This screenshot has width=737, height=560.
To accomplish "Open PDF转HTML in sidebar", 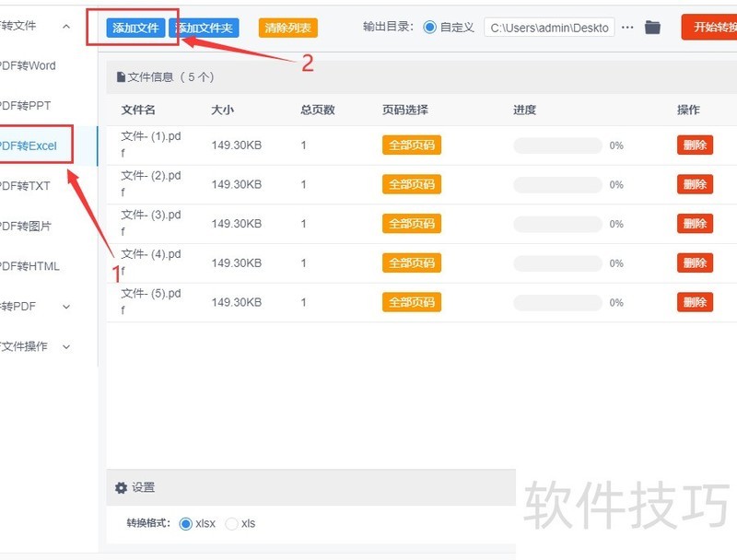I will tap(29, 266).
